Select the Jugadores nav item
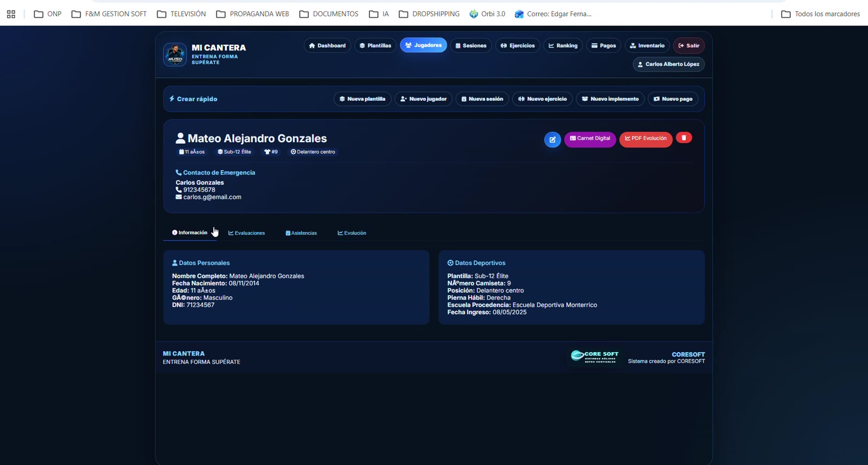 click(x=423, y=46)
